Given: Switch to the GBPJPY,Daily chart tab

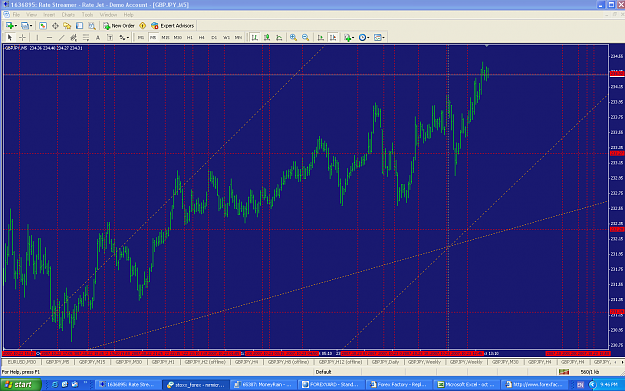Looking at the screenshot, I should [385, 362].
